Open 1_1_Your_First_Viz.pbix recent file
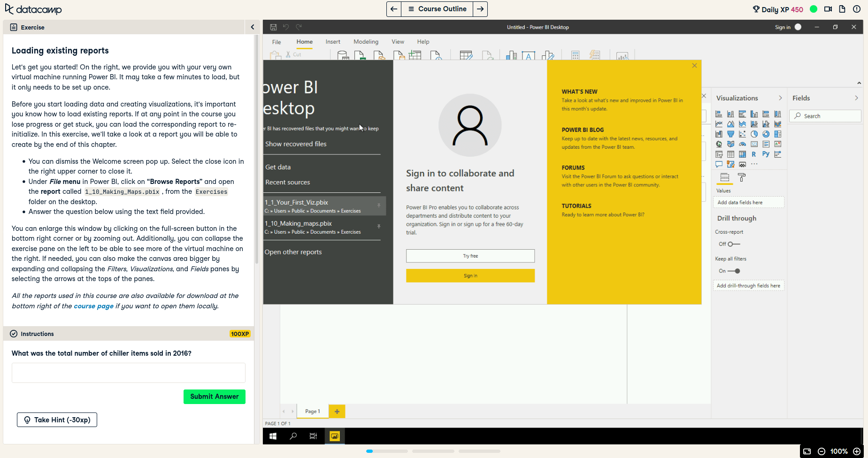The height and width of the screenshot is (458, 868). (324, 206)
